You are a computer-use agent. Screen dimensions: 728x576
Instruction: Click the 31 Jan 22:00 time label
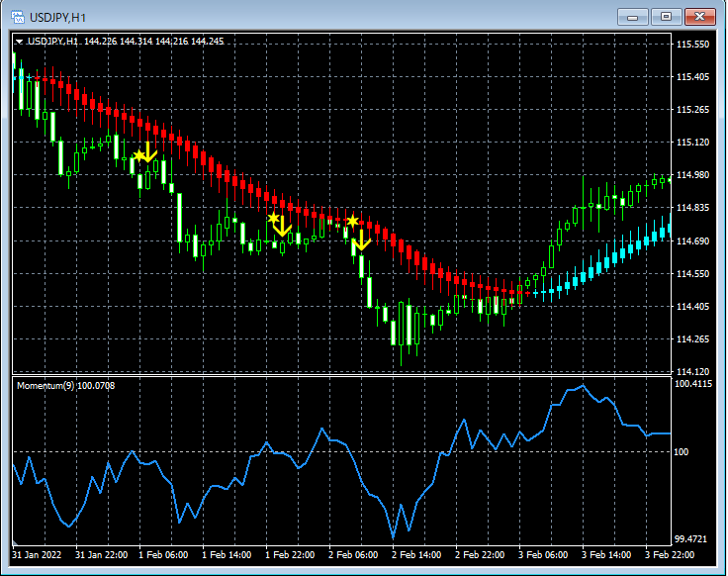[101, 555]
